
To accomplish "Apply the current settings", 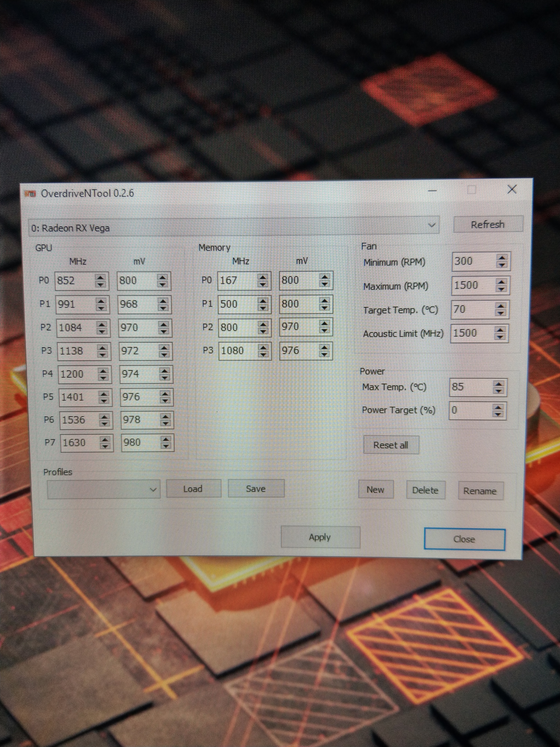I will click(x=320, y=537).
